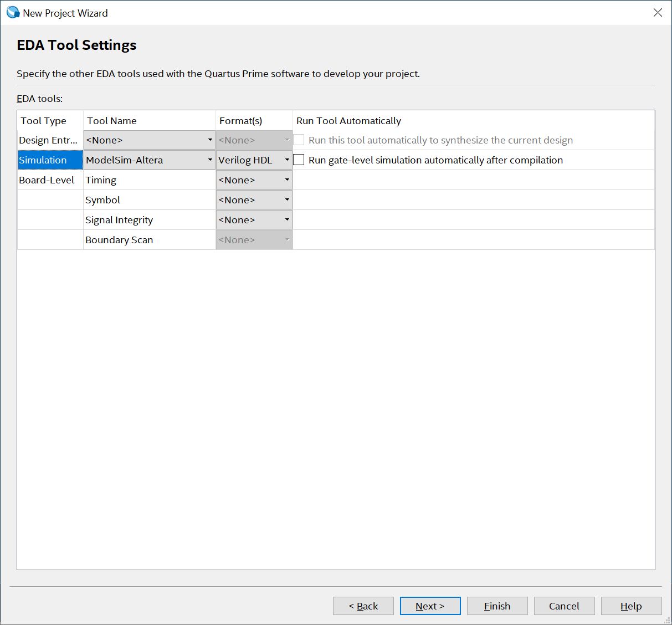
Task: Close the New Project Wizard window
Action: [658, 12]
